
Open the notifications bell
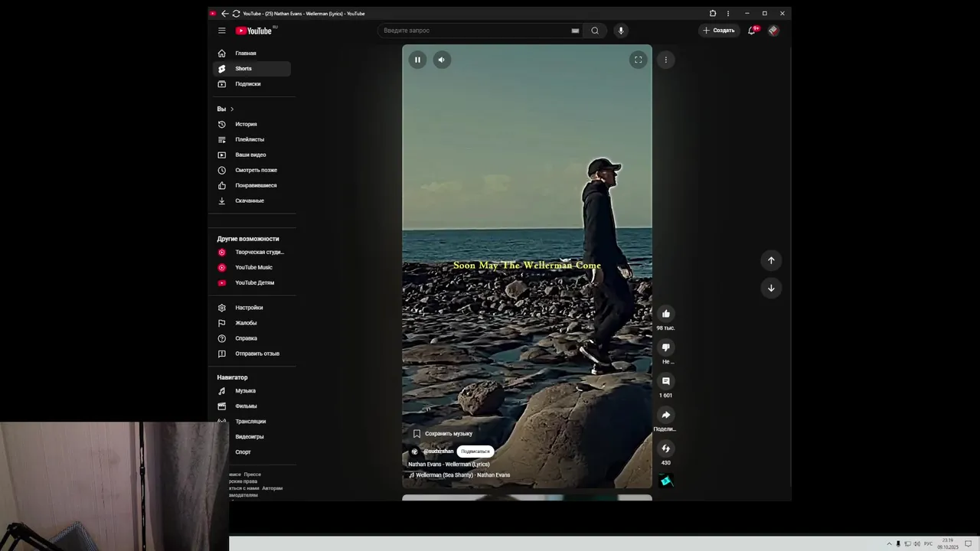tap(752, 31)
